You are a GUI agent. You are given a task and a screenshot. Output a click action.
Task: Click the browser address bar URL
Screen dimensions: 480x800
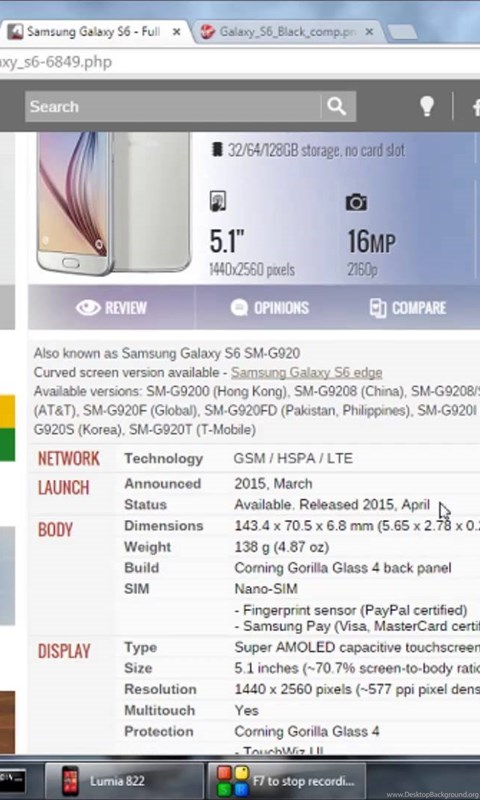[56, 62]
